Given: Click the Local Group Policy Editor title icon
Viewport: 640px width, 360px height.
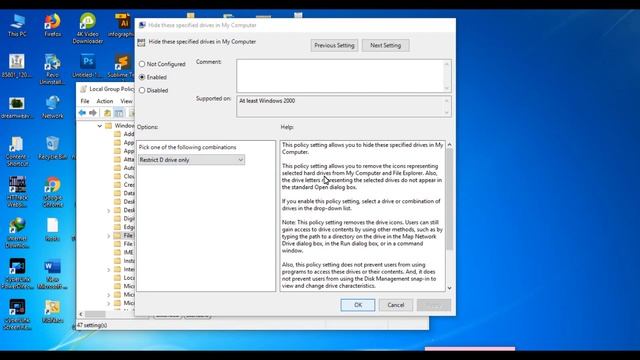Looking at the screenshot, I should point(83,89).
